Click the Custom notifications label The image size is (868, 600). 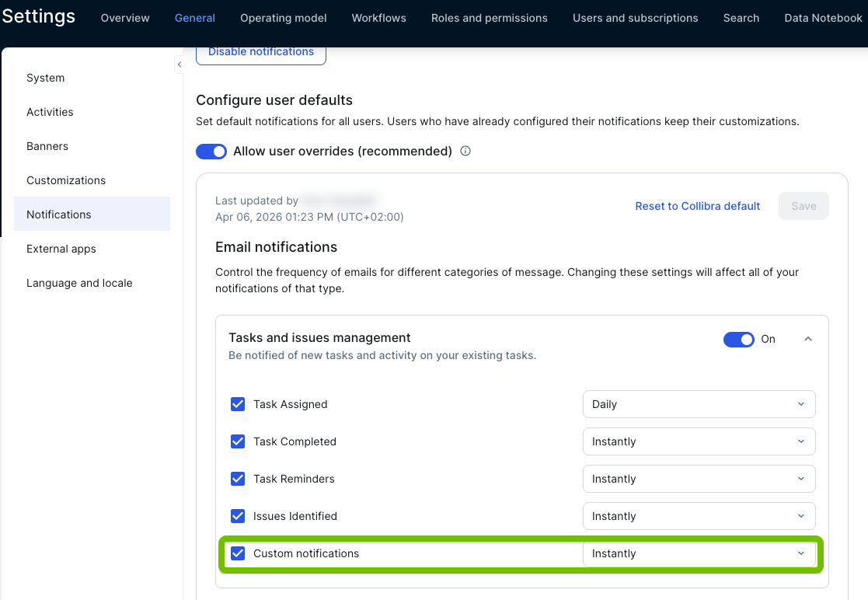pyautogui.click(x=306, y=553)
